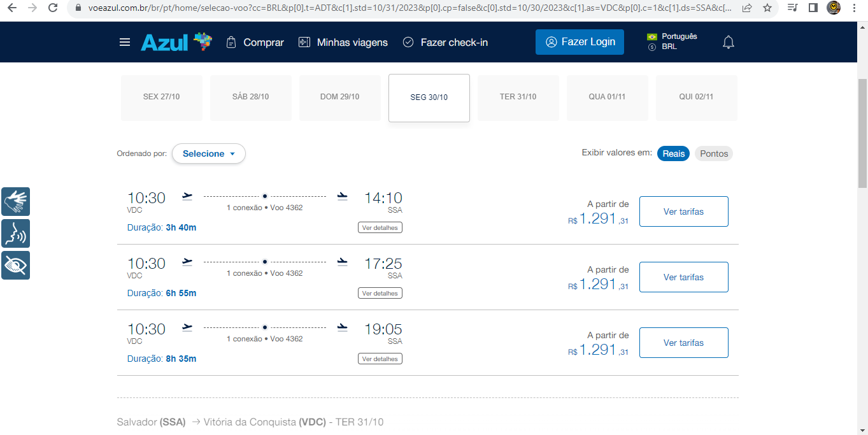Toggle the low-vision crossed-eye accessibility icon

pyautogui.click(x=15, y=265)
